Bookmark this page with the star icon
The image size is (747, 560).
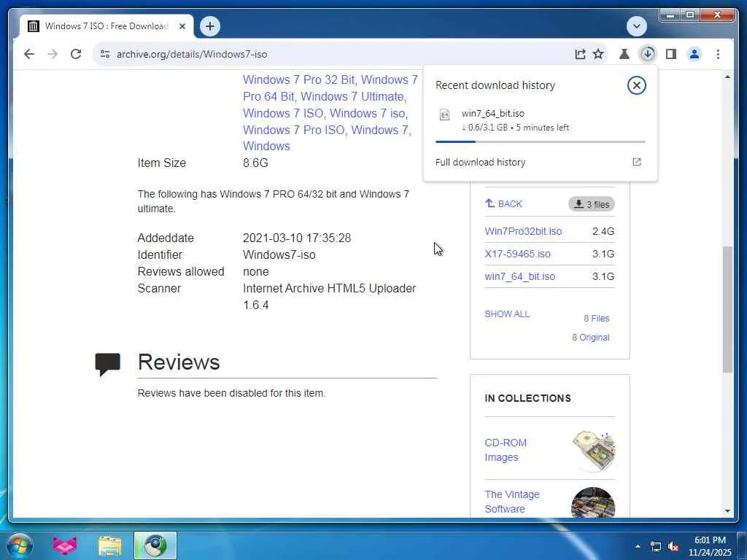(598, 54)
